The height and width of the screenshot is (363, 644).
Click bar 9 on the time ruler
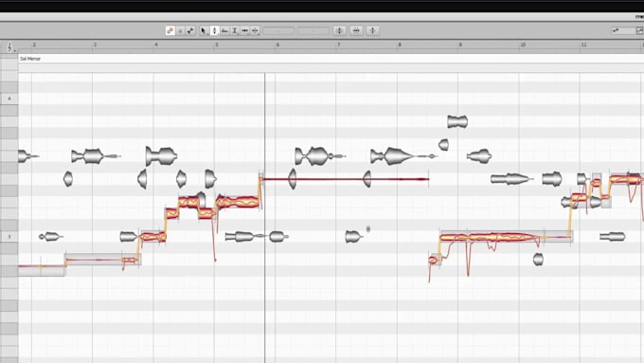click(x=460, y=45)
